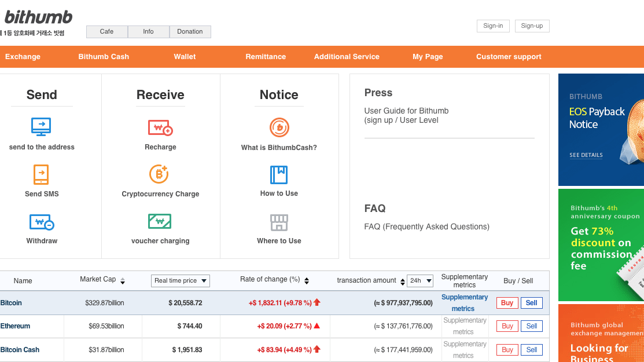Click the What is BithumbCash? label
Screen dimensions: 644x362
[279, 148]
